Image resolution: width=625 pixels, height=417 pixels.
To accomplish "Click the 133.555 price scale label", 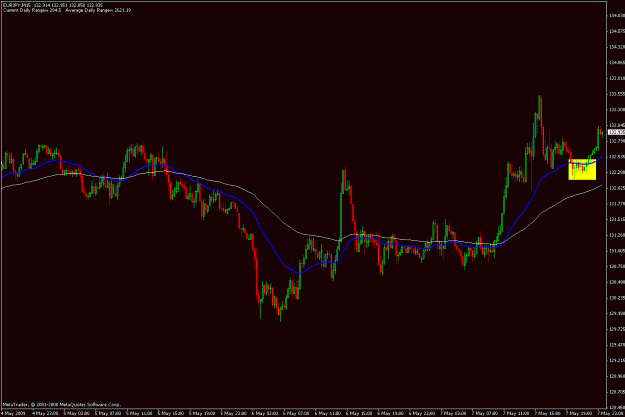I will 617,94.
